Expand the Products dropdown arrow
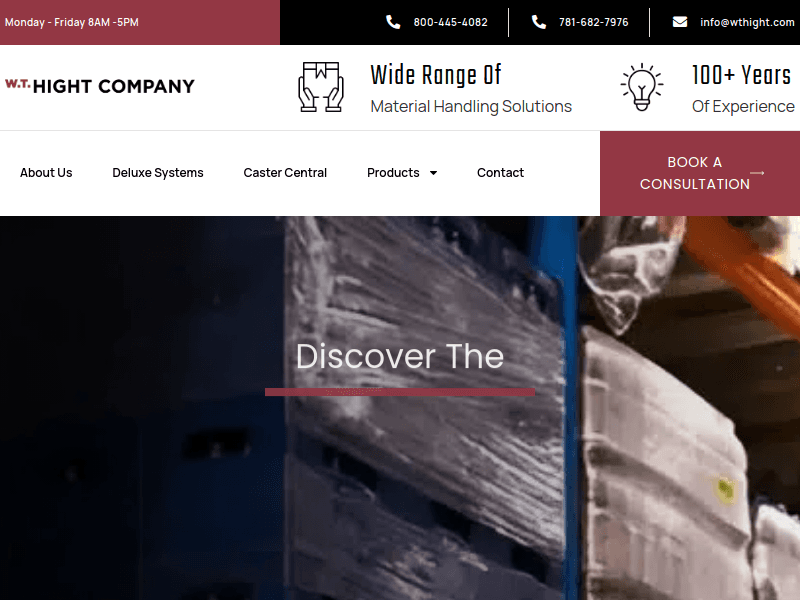Viewport: 800px width, 600px height. coord(433,173)
